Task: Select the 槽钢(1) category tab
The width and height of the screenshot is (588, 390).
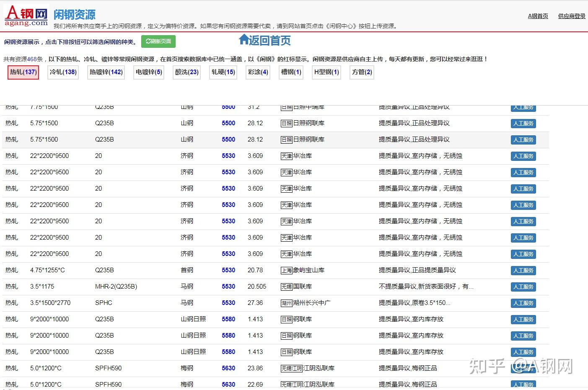Action: 291,72
